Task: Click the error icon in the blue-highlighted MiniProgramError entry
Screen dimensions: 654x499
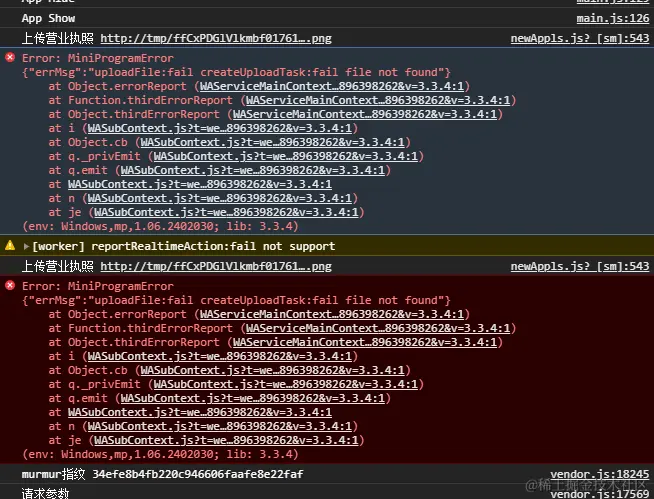Action: [x=10, y=58]
